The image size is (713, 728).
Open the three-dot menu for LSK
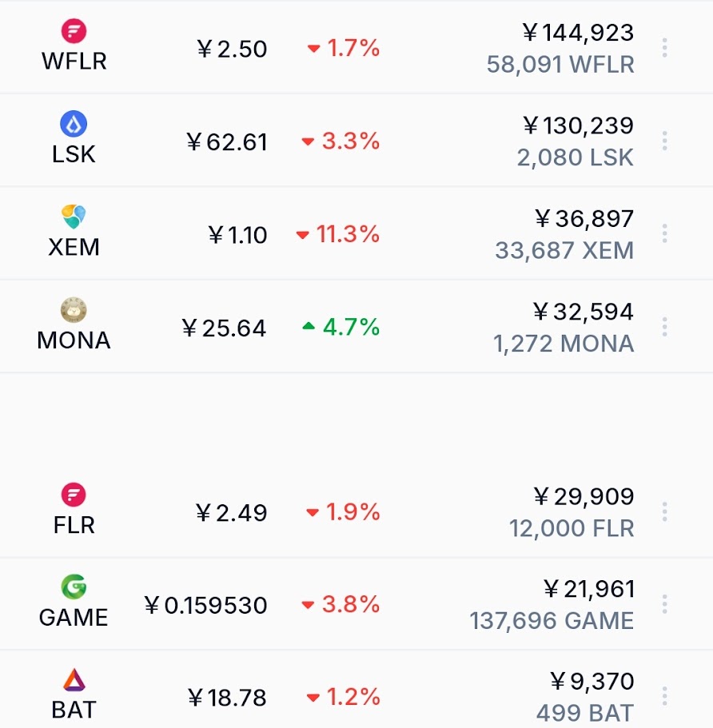[x=665, y=141]
